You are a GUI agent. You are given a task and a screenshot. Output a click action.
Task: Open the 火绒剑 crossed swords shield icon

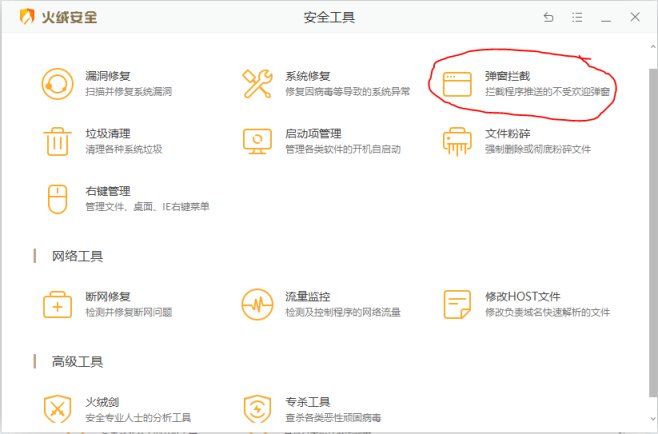(57, 410)
